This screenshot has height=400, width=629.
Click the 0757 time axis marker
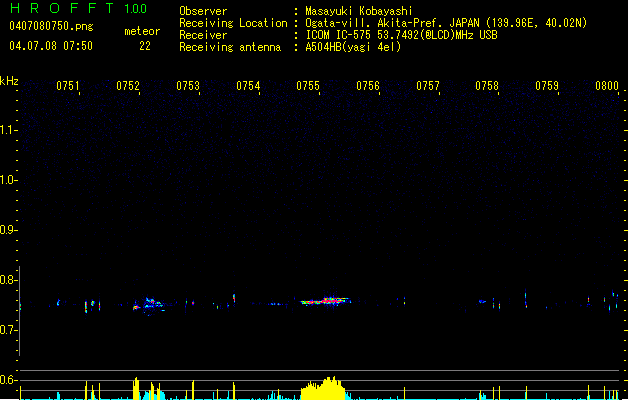click(x=428, y=86)
